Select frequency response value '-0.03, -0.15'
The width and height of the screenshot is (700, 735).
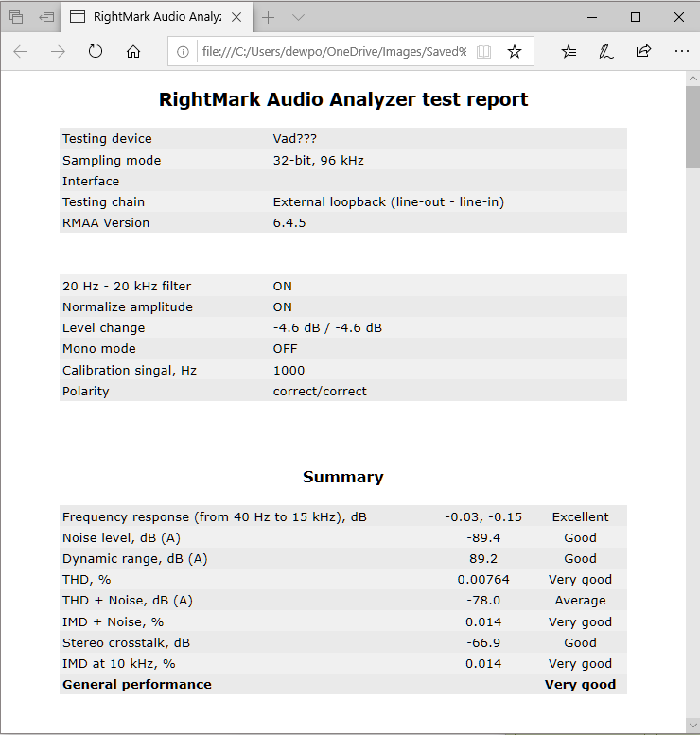pos(483,517)
